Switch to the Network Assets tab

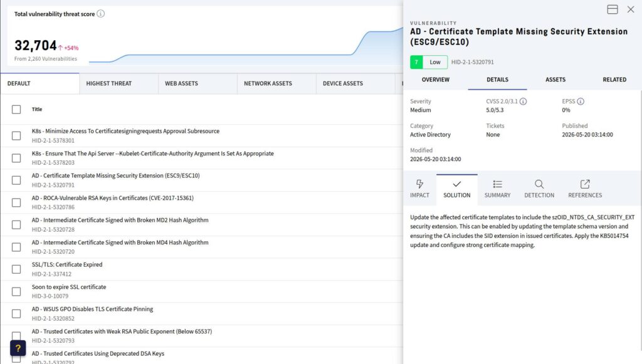pos(276,83)
